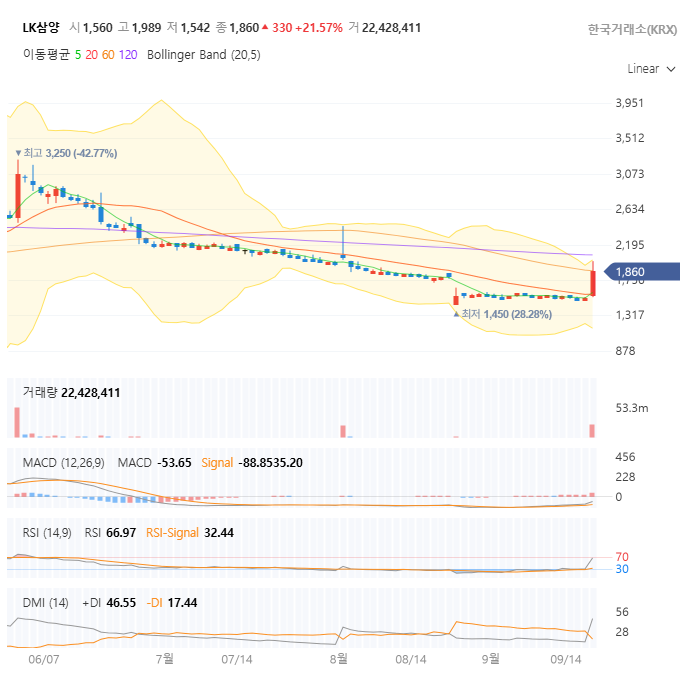The height and width of the screenshot is (697, 680).
Task: Click the 3,951 price axis label
Action: click(x=629, y=103)
